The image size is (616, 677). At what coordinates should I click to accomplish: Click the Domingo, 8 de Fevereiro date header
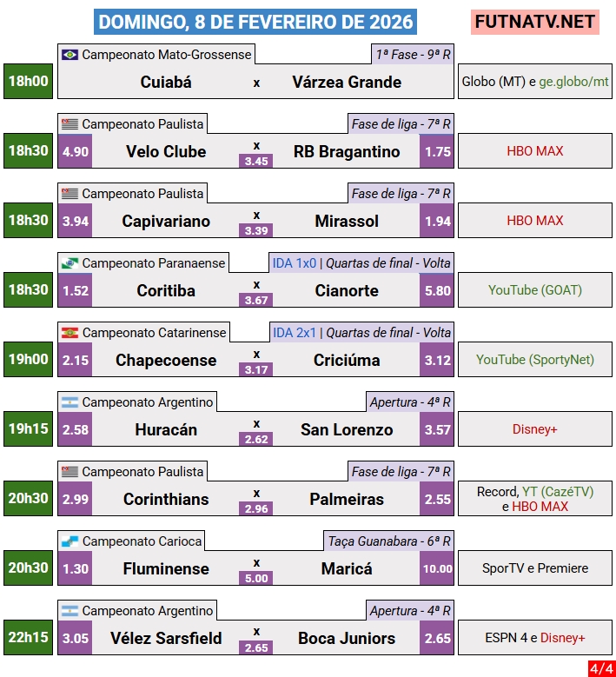[255, 22]
